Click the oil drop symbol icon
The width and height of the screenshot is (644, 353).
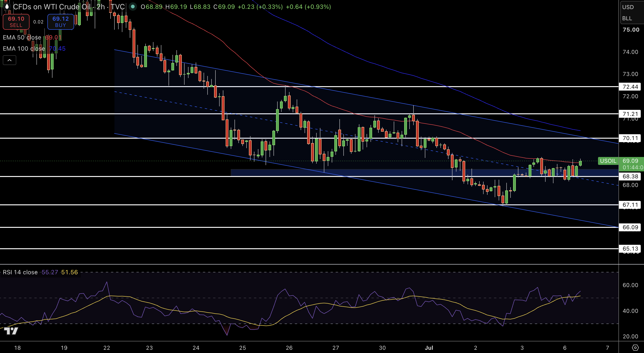click(7, 7)
